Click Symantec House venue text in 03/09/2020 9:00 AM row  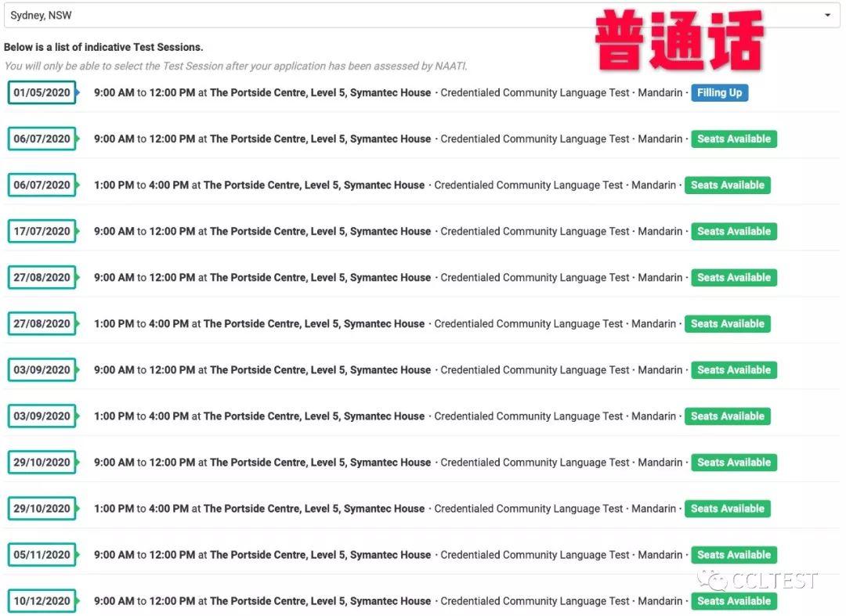tap(390, 370)
